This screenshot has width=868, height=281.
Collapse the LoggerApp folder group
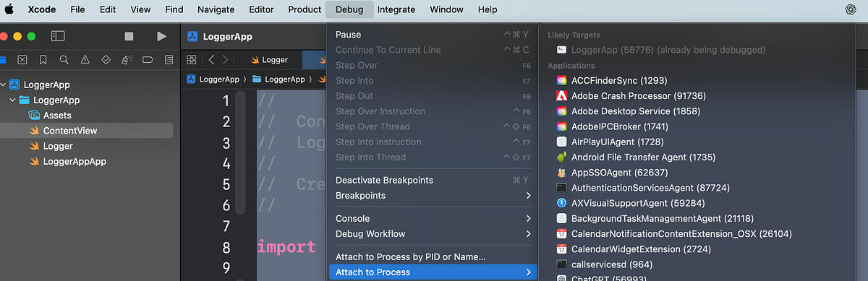point(12,100)
